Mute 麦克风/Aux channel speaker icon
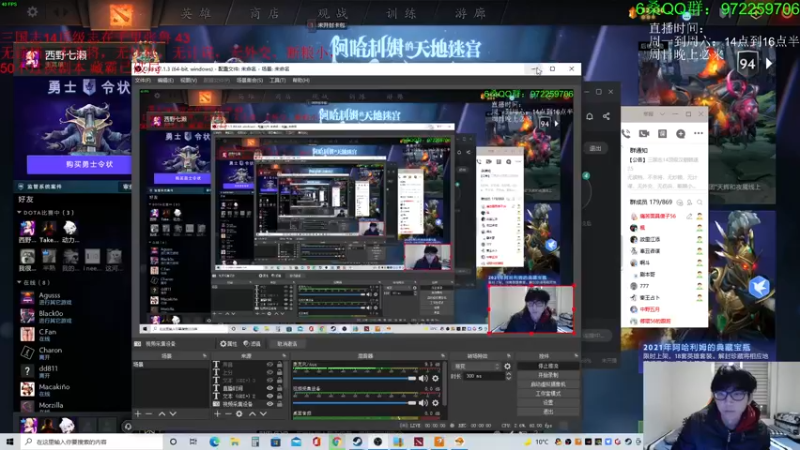The image size is (800, 450). point(423,379)
